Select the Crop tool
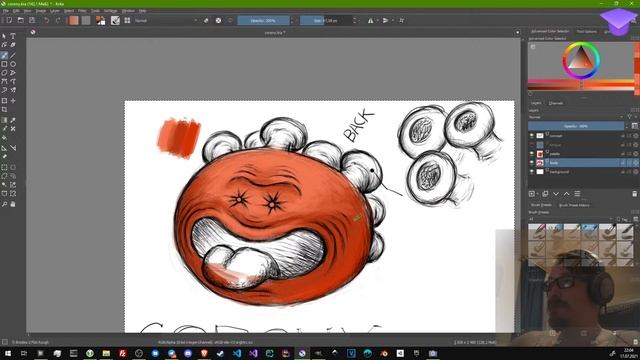 click(4, 109)
